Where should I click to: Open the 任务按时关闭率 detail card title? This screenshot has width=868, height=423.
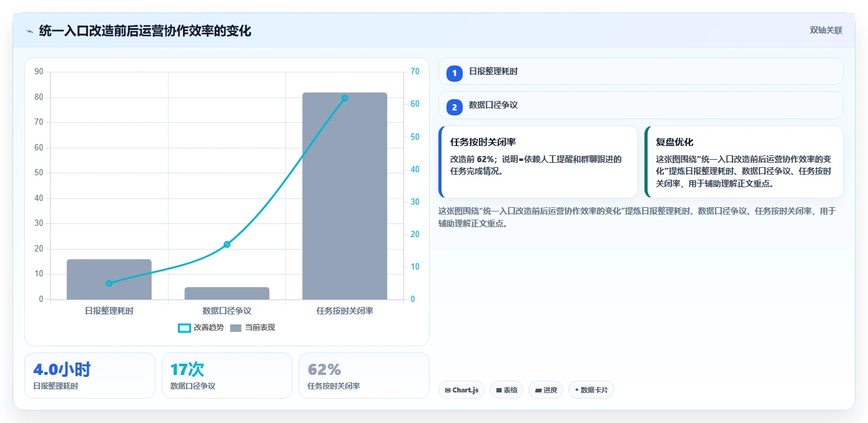[x=483, y=142]
